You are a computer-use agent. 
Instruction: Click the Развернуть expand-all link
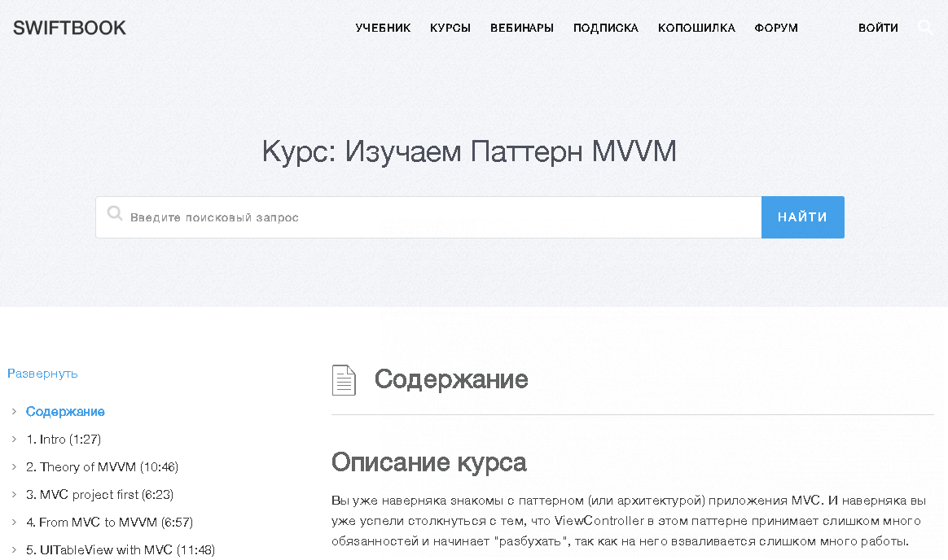click(42, 374)
